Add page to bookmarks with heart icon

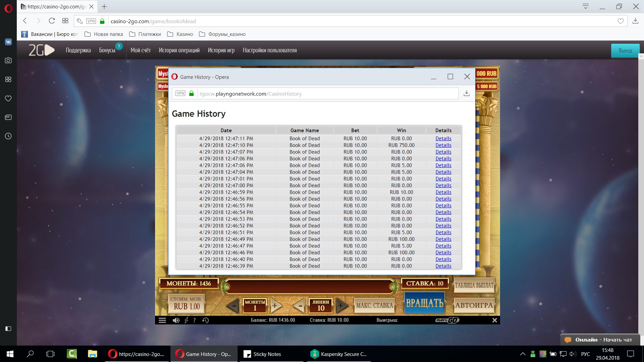click(x=621, y=21)
